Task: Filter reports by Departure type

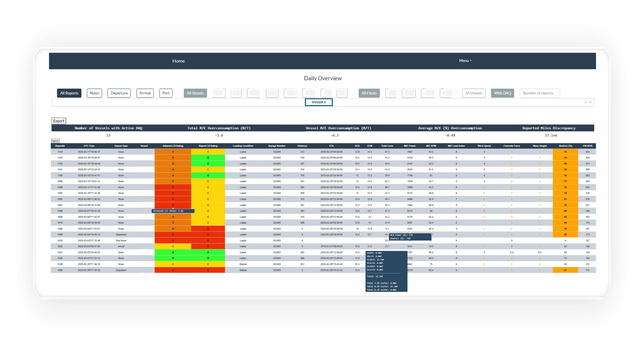Action: pos(119,93)
